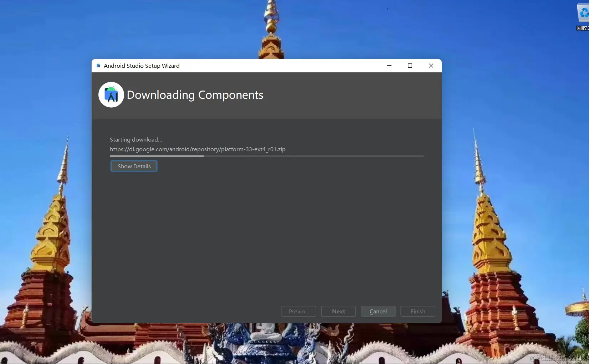Click the 'Starting download...' status text
The image size is (589, 364).
[136, 139]
